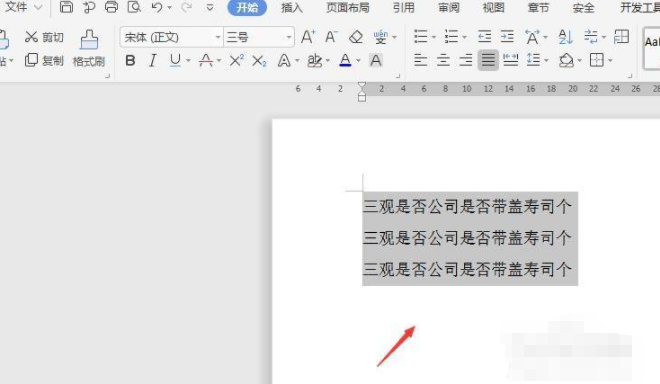
Task: Click the Print icon in quick access toolbar
Action: tap(111, 7)
